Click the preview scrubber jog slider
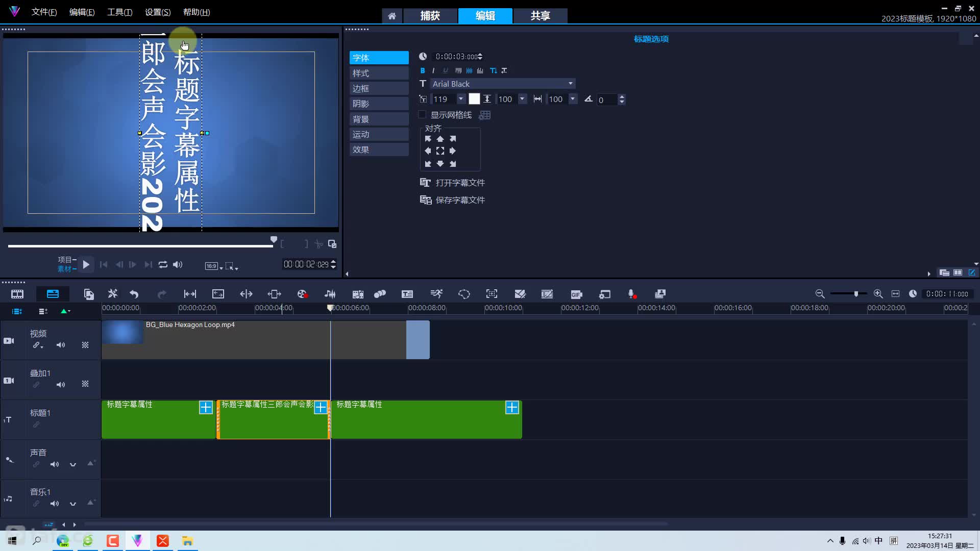 [x=274, y=240]
